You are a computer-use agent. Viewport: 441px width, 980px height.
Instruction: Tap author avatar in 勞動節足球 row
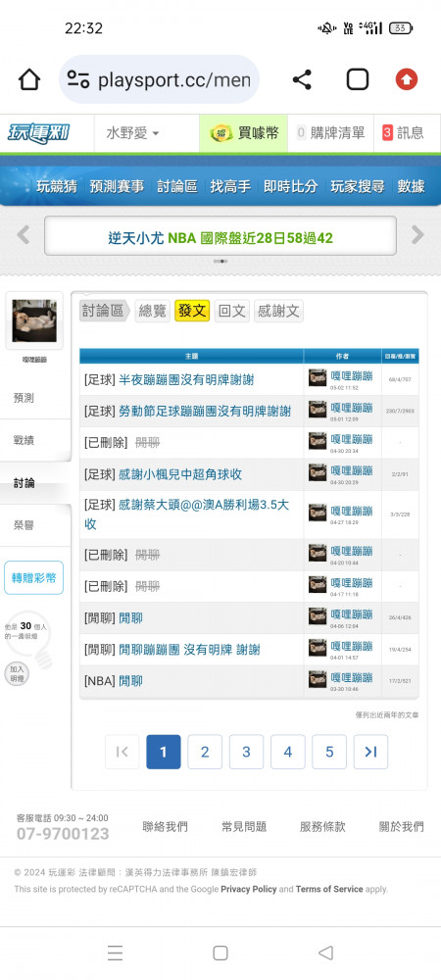pos(318,410)
